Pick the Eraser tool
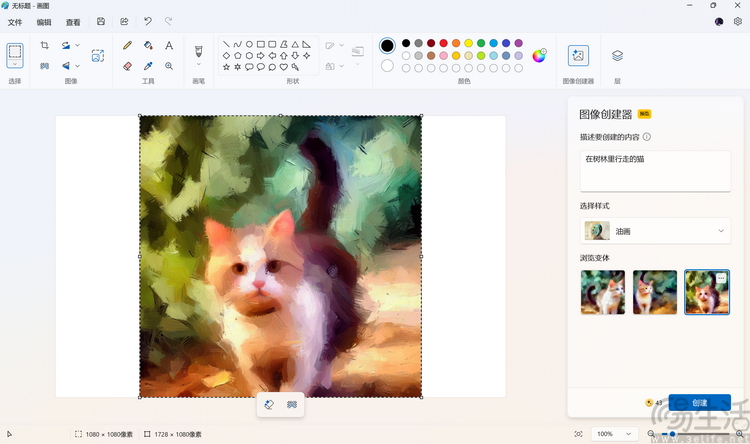Viewport: 750px width, 444px height. tap(127, 66)
